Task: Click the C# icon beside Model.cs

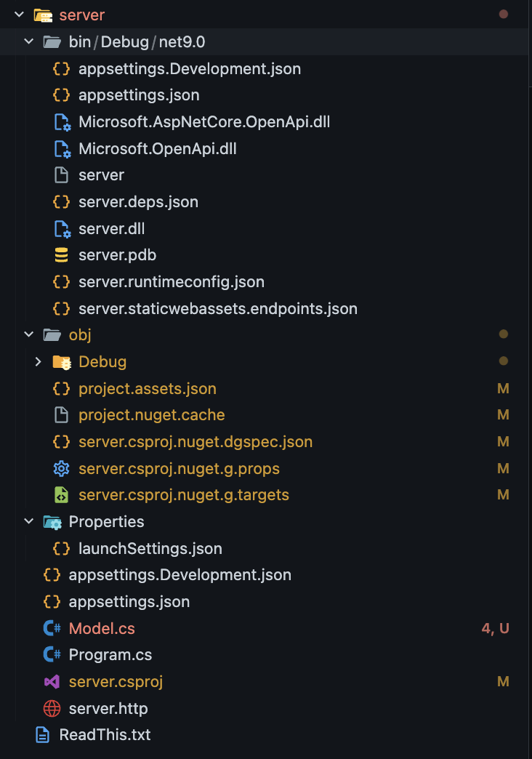Action: pos(52,628)
